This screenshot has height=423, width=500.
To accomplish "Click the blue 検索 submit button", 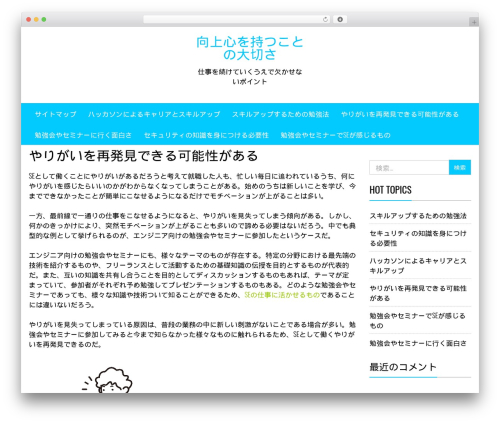I will 460,168.
